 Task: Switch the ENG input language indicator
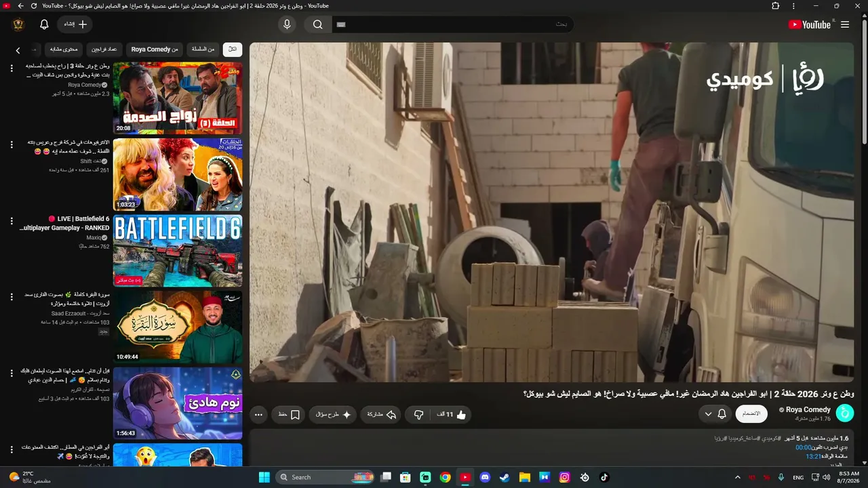(x=798, y=477)
